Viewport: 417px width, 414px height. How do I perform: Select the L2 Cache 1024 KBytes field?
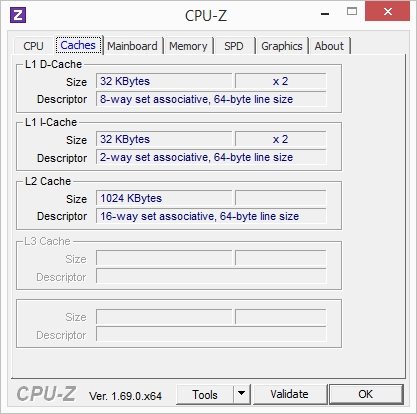point(164,198)
